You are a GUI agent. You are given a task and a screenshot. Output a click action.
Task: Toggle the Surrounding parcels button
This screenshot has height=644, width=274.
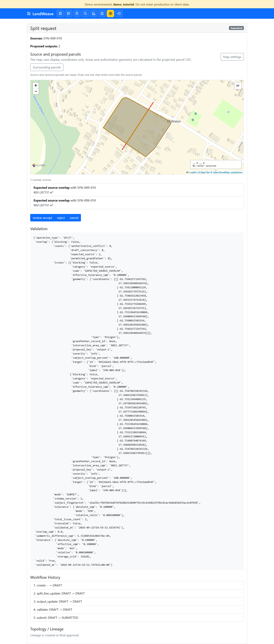(47, 67)
